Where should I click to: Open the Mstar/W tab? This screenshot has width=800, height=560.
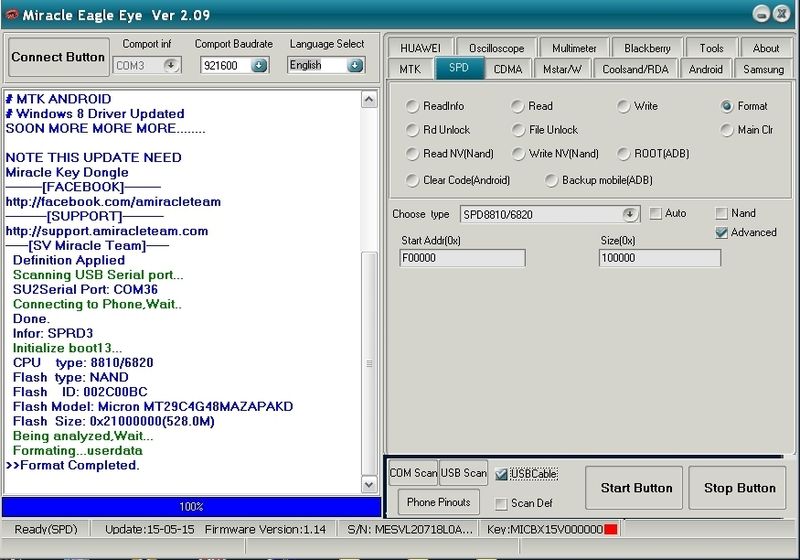coord(562,69)
